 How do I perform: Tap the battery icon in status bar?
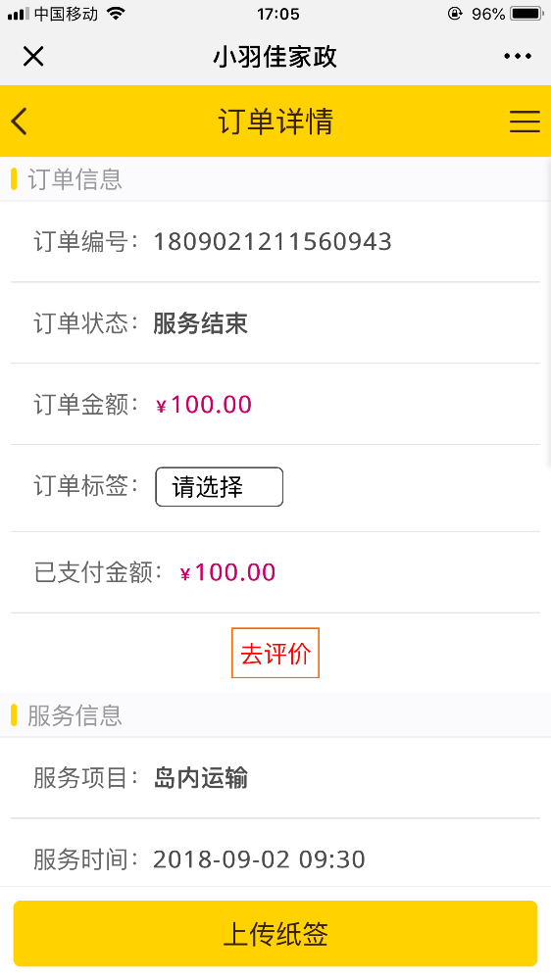526,13
